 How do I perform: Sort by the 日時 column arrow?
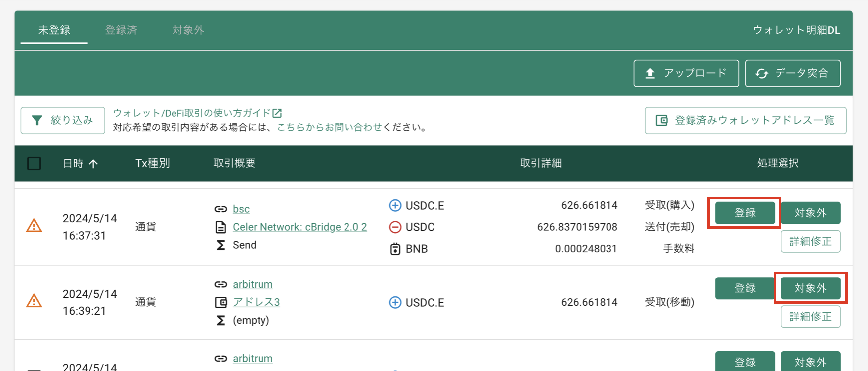point(93,163)
